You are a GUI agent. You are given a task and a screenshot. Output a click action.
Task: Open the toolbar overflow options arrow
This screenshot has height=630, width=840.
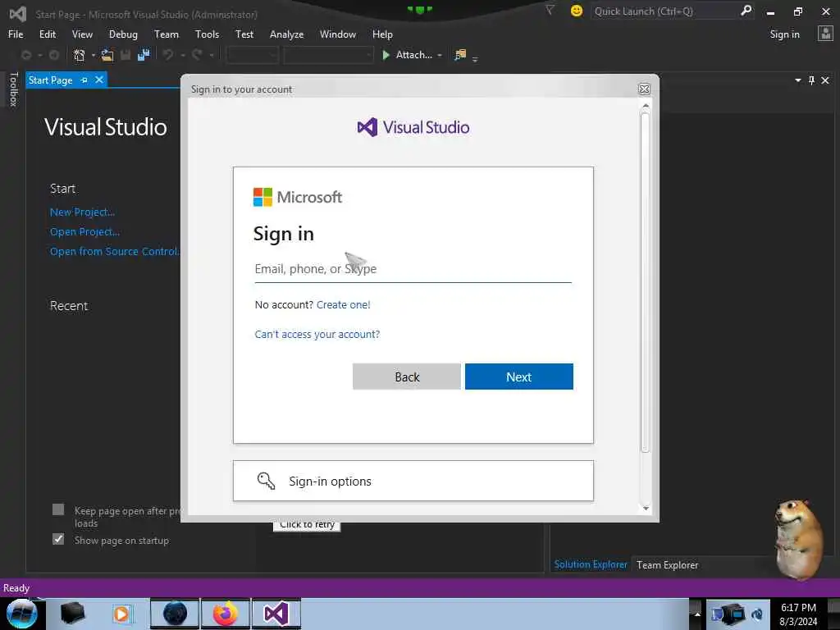click(475, 59)
